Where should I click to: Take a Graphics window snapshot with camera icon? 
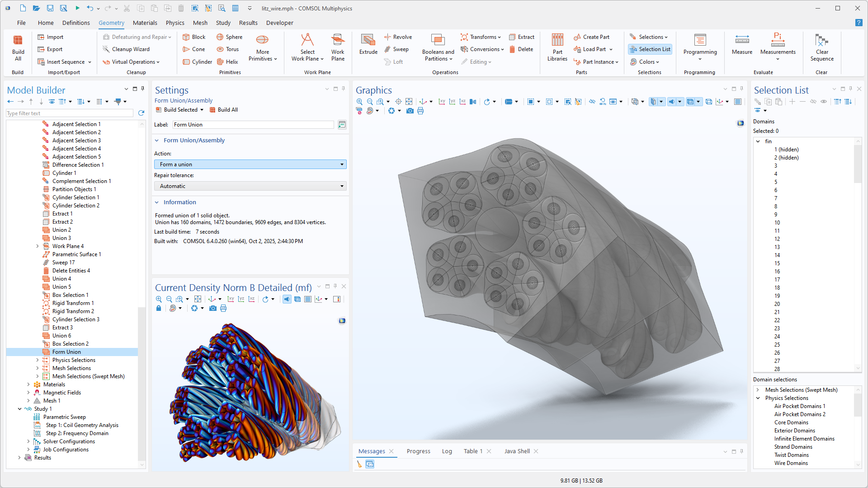tap(410, 111)
